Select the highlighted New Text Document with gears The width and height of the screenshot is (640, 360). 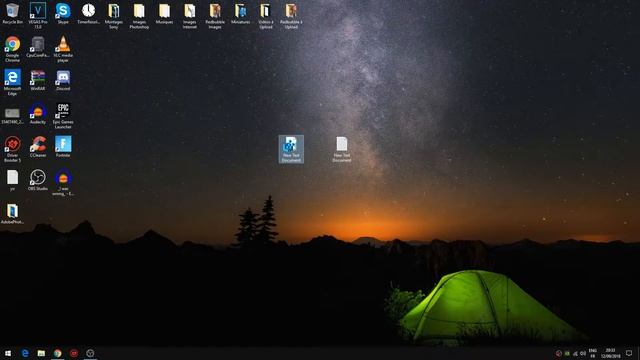pyautogui.click(x=291, y=149)
